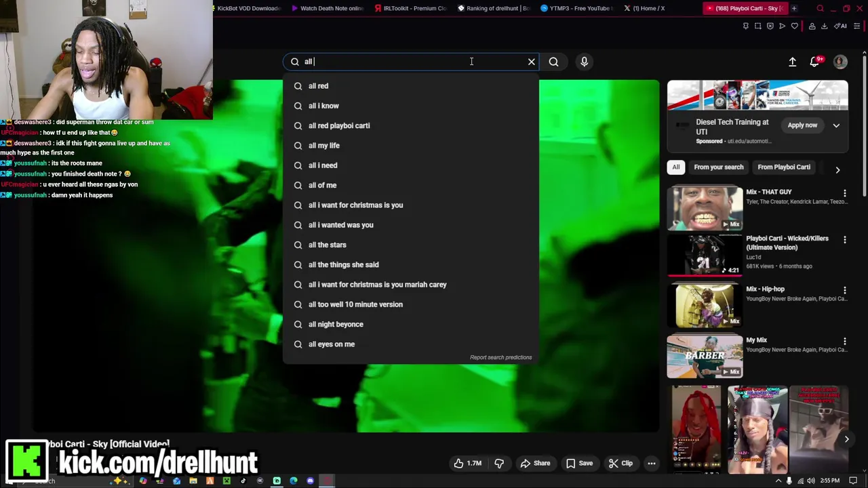Click the browser pin icon

tap(746, 26)
